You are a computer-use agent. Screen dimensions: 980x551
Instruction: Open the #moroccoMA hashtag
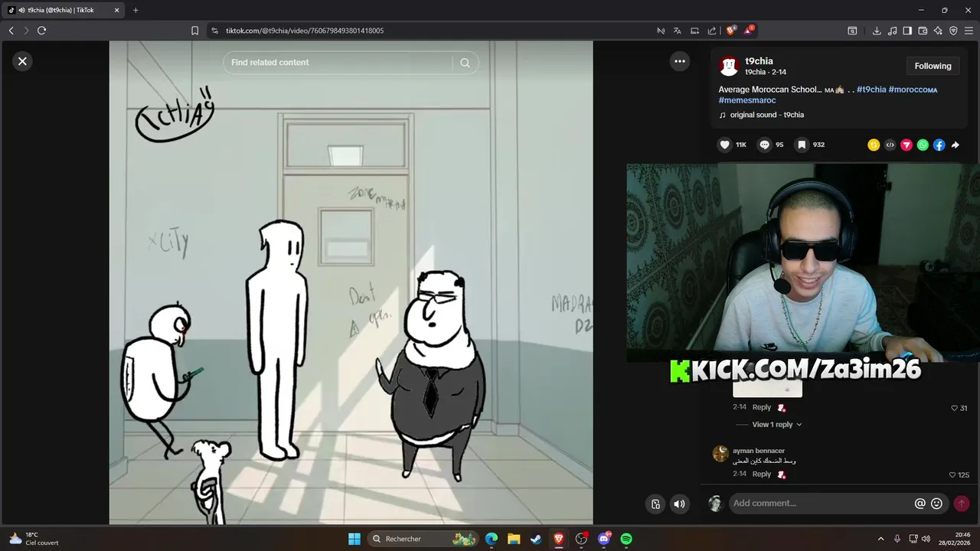click(x=913, y=90)
